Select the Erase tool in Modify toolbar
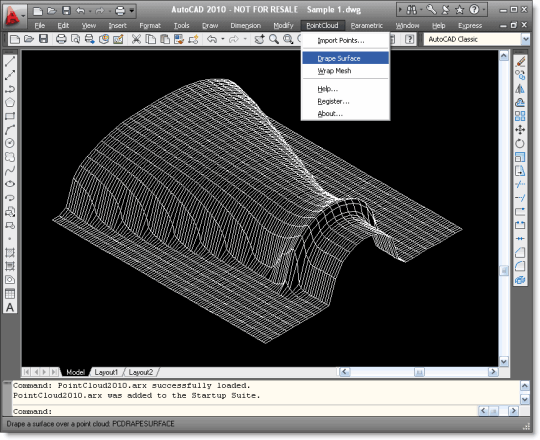 click(x=520, y=62)
